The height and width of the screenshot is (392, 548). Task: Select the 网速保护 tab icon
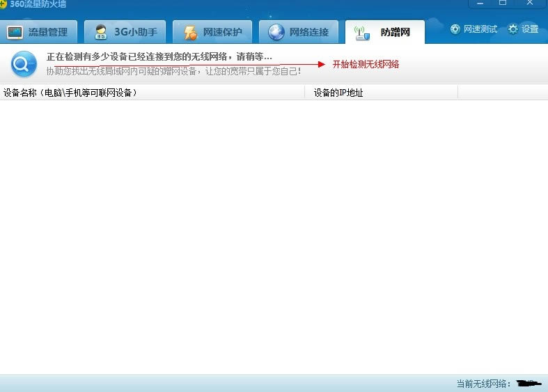190,32
